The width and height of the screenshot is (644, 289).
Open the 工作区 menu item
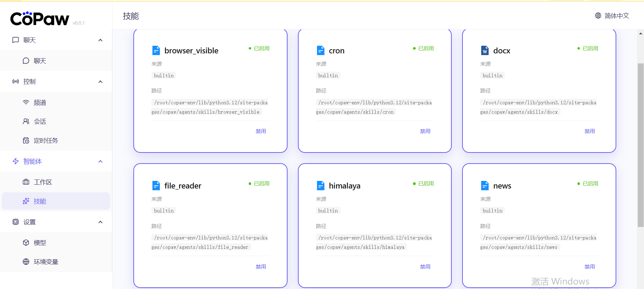[56, 182]
